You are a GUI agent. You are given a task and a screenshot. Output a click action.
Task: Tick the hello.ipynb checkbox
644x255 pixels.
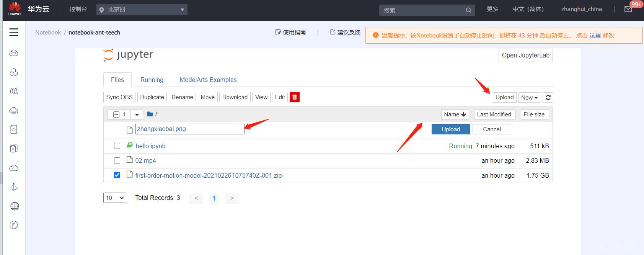pos(117,146)
